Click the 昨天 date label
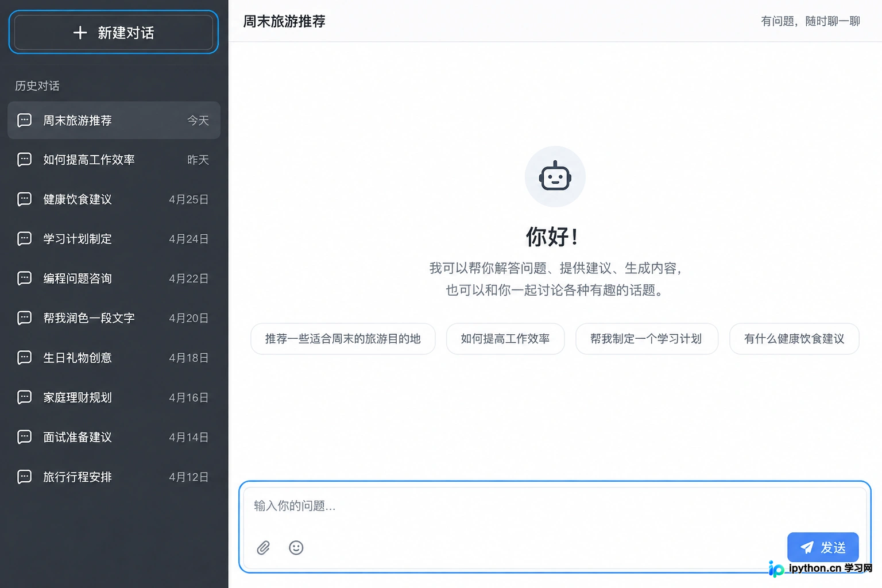Image resolution: width=882 pixels, height=588 pixels. 198,160
